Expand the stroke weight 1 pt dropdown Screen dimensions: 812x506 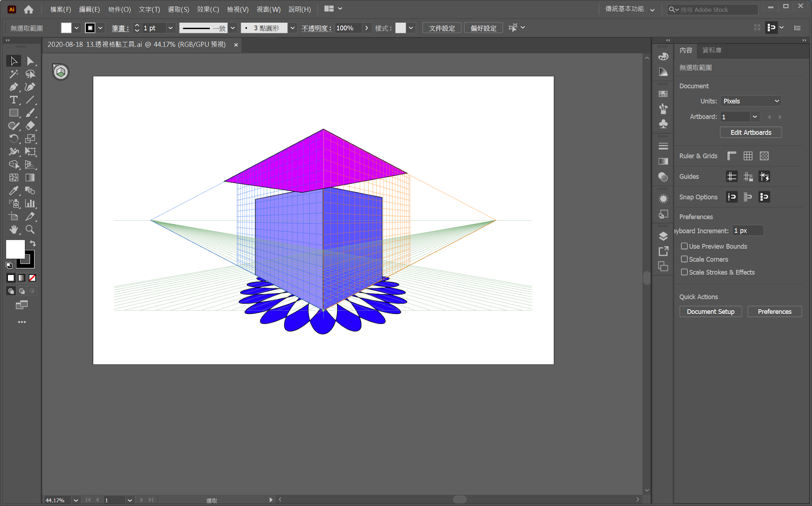[x=170, y=28]
